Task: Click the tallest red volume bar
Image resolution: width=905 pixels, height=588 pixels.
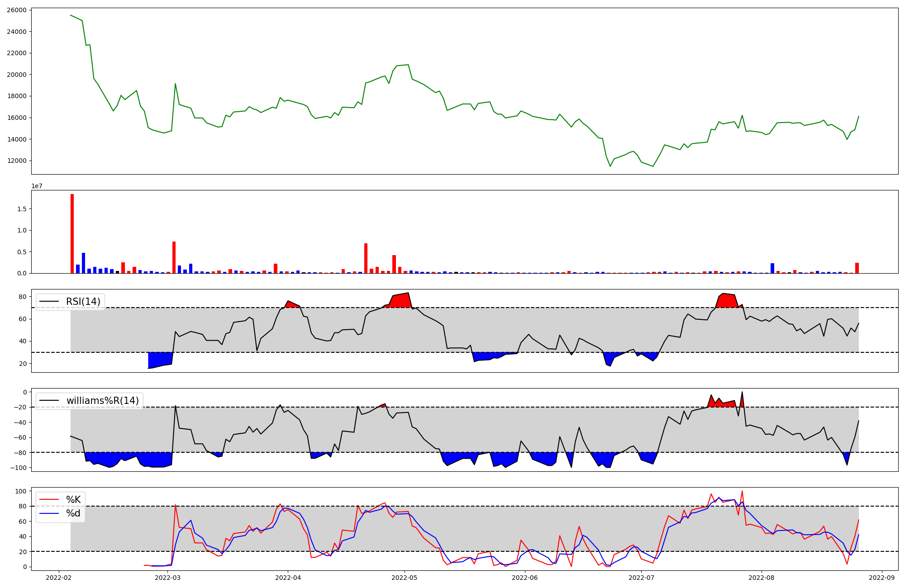Action: coord(72,233)
